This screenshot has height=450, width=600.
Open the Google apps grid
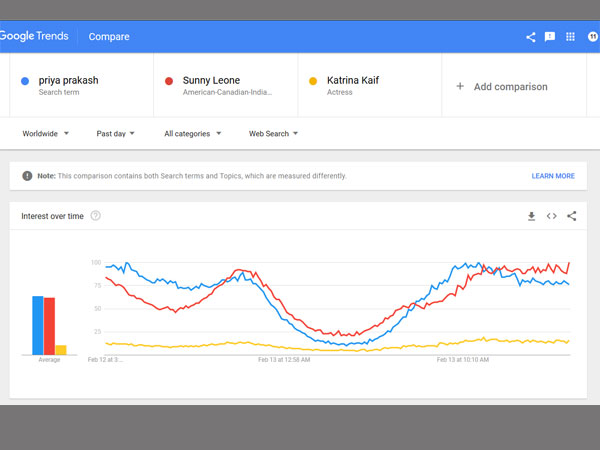point(571,37)
